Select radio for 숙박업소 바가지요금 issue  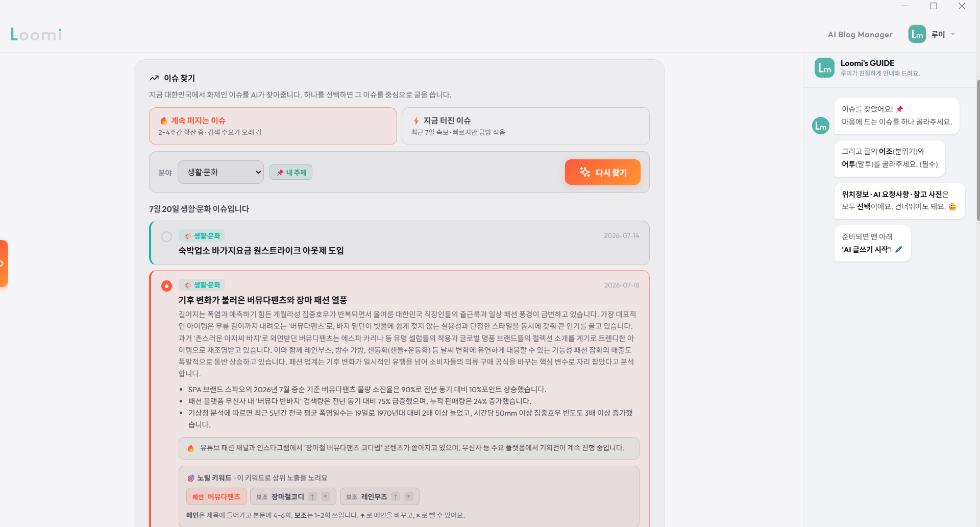click(166, 236)
